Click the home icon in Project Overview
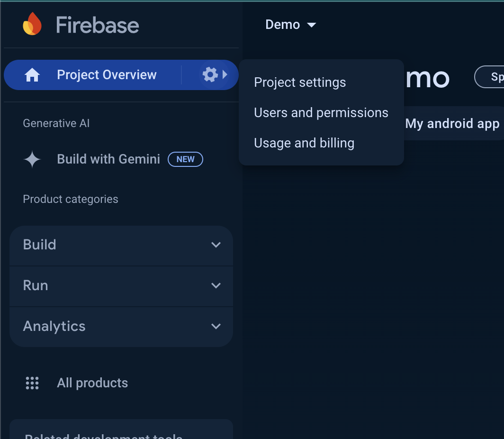504x439 pixels. tap(32, 75)
